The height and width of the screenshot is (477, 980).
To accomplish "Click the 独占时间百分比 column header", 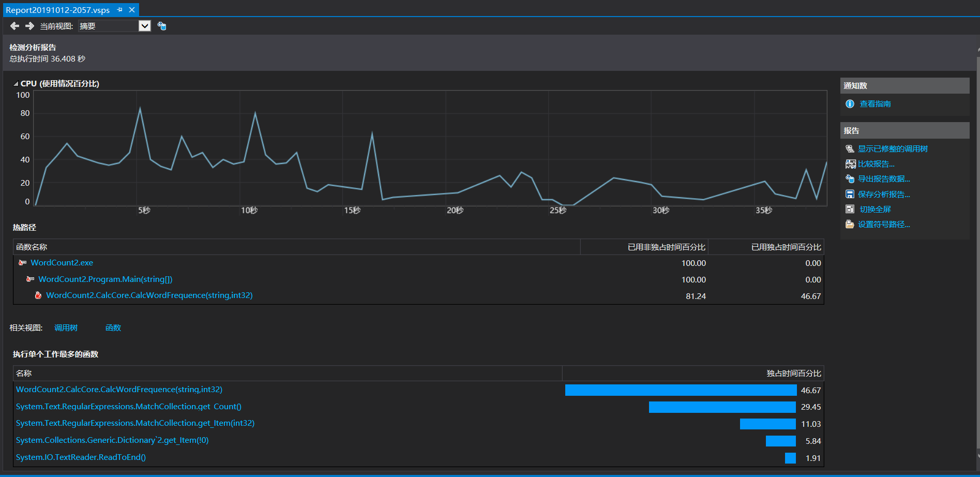I will click(693, 374).
